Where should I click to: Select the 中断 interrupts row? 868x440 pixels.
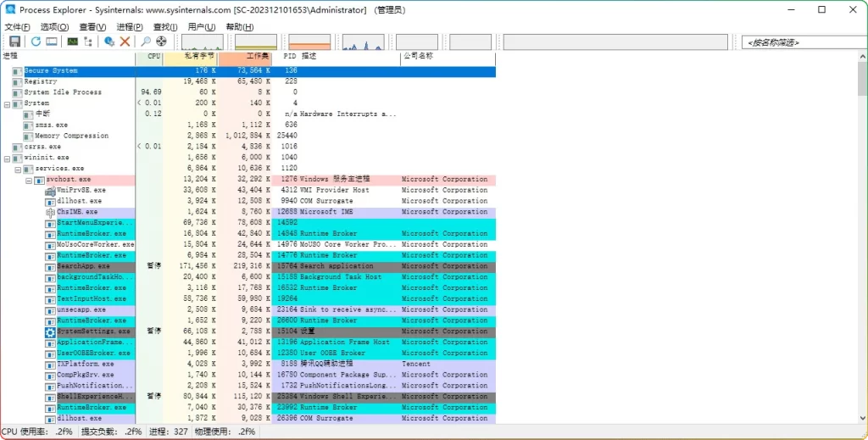click(x=248, y=114)
